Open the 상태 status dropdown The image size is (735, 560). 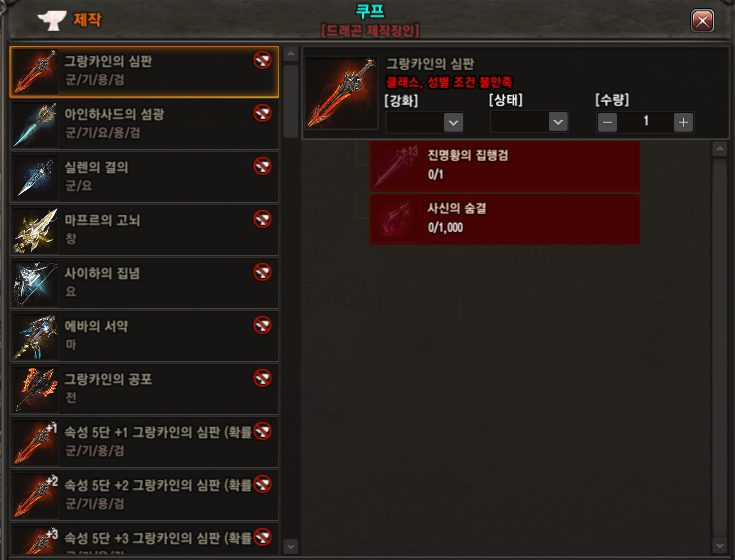(x=529, y=122)
